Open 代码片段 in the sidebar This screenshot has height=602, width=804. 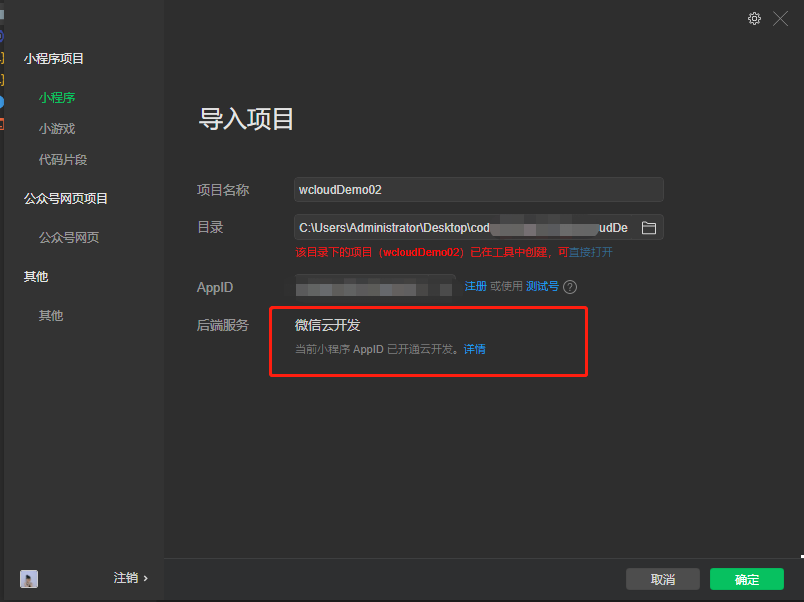(x=63, y=159)
